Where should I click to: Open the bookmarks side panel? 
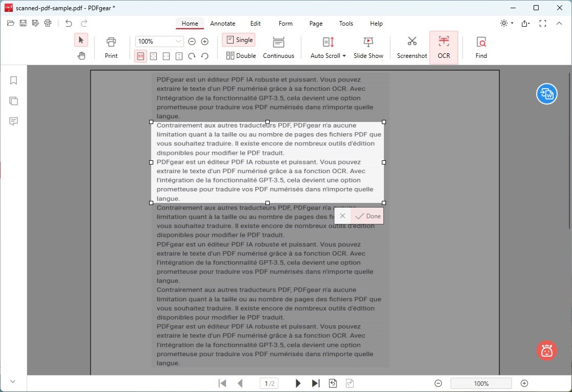coord(13,80)
